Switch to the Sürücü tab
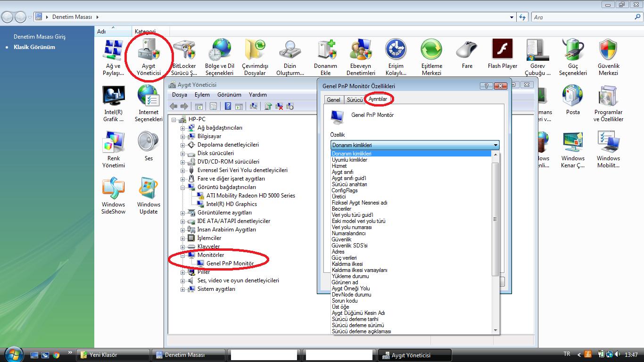This screenshot has height=362, width=644. [355, 100]
